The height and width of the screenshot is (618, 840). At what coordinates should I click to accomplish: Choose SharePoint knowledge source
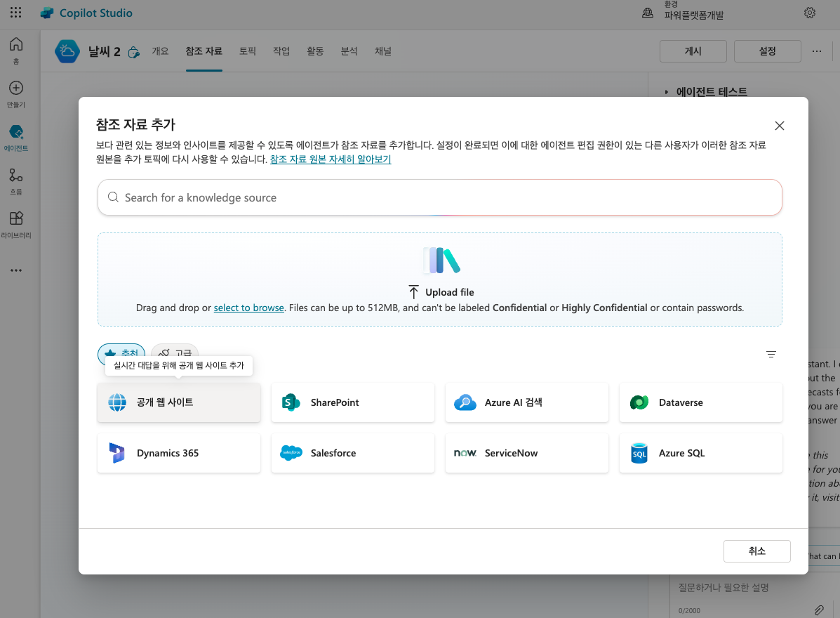pyautogui.click(x=353, y=402)
